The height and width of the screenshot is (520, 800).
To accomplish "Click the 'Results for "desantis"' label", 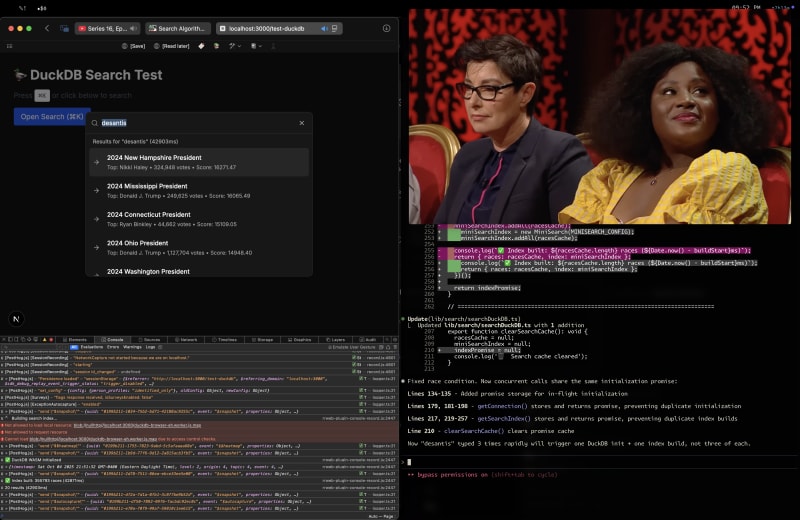I will 135,141.
